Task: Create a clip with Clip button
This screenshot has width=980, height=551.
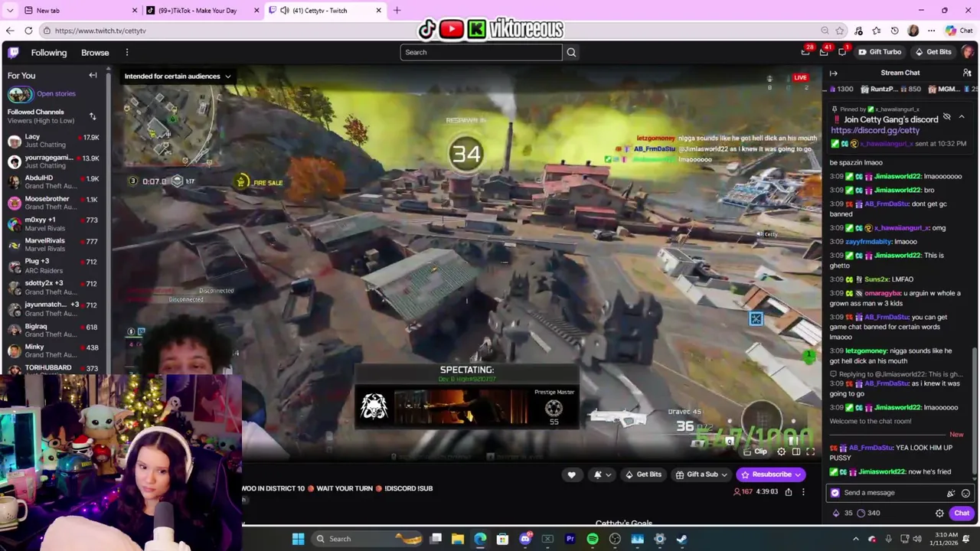Action: point(756,452)
